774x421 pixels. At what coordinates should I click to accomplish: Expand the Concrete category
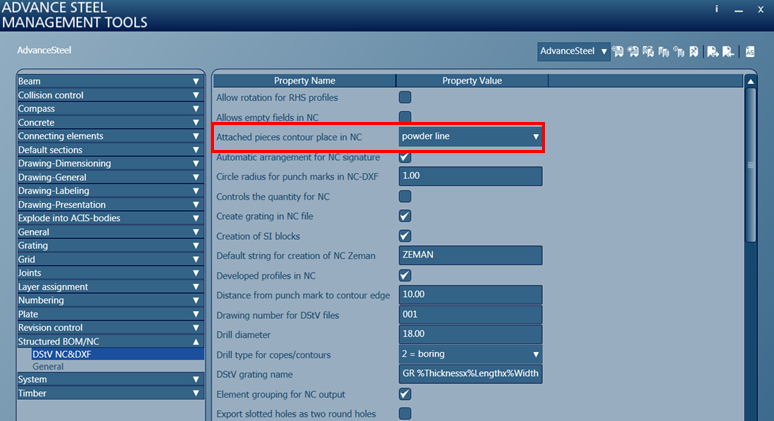[x=111, y=122]
